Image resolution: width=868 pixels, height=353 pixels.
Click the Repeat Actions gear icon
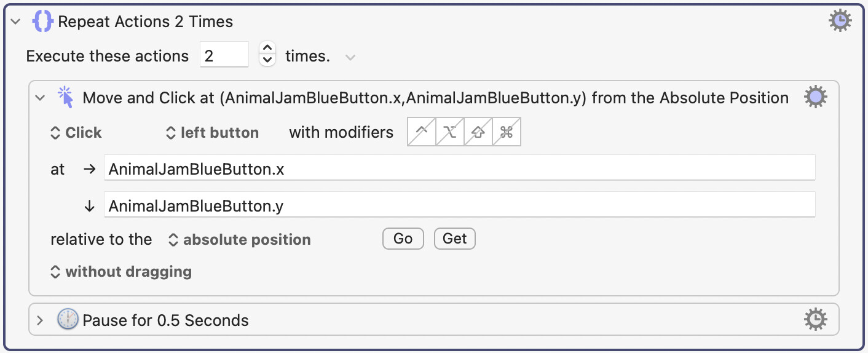(x=840, y=22)
